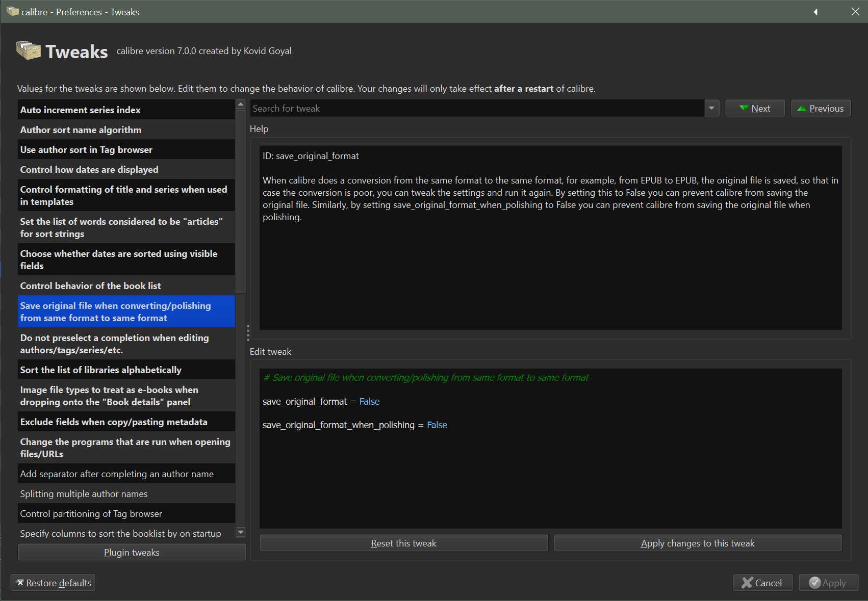Click the Next search button
The image size is (868, 601).
click(755, 108)
